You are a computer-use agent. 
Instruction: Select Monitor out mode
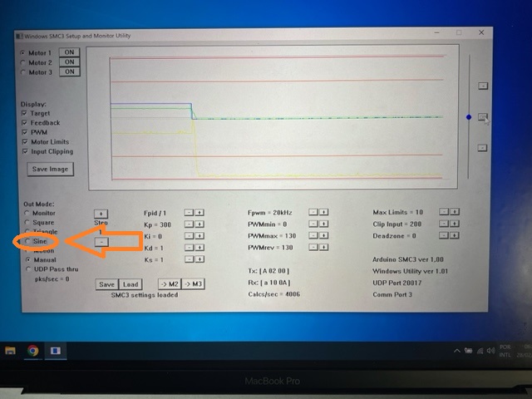coord(27,213)
